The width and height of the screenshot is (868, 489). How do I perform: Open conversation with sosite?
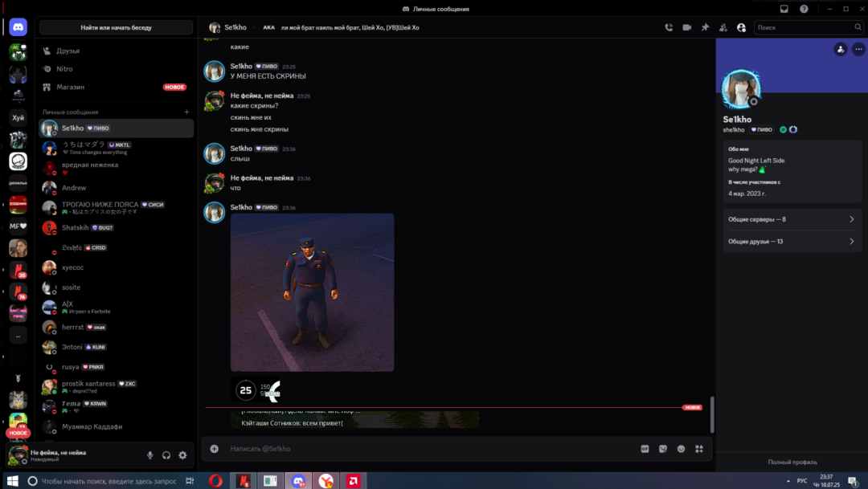pos(117,287)
